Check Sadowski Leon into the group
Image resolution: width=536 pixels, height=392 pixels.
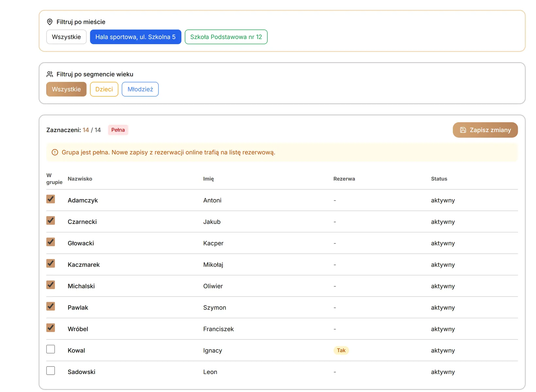pyautogui.click(x=51, y=371)
